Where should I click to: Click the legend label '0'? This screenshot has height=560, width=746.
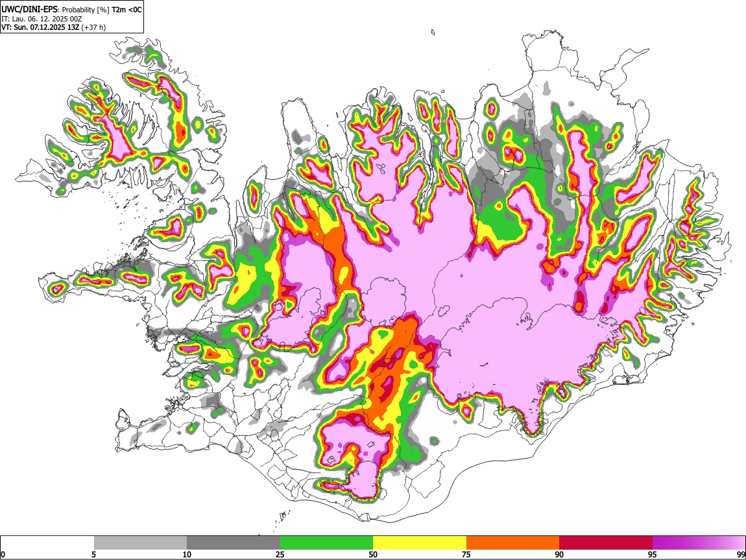(3, 554)
